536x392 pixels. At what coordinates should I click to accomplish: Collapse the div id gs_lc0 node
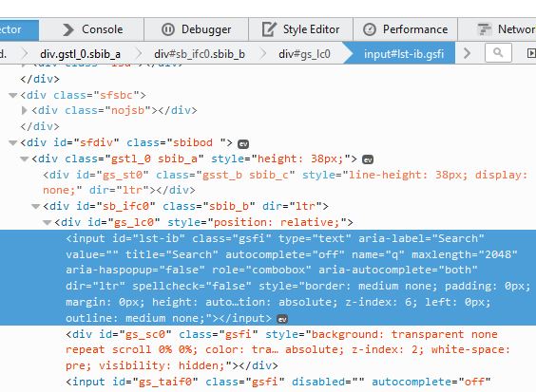click(x=47, y=223)
